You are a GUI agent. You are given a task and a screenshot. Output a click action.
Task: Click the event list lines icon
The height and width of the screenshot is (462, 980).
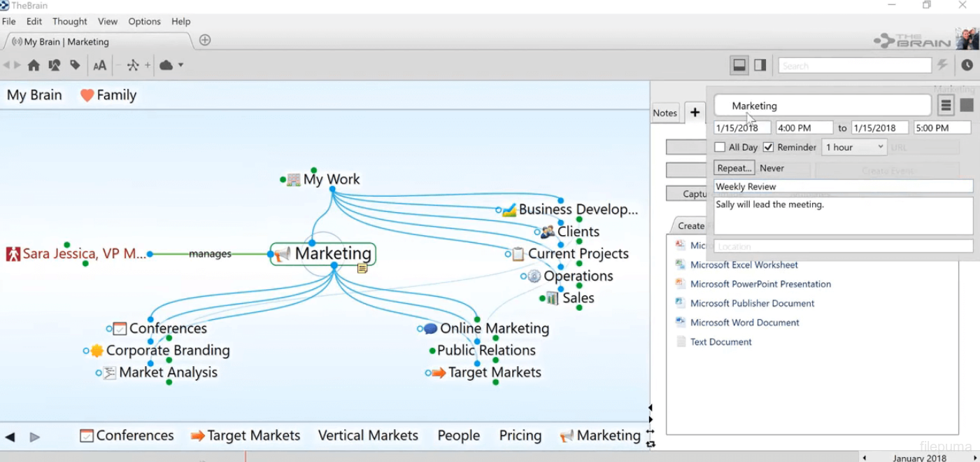pyautogui.click(x=946, y=106)
